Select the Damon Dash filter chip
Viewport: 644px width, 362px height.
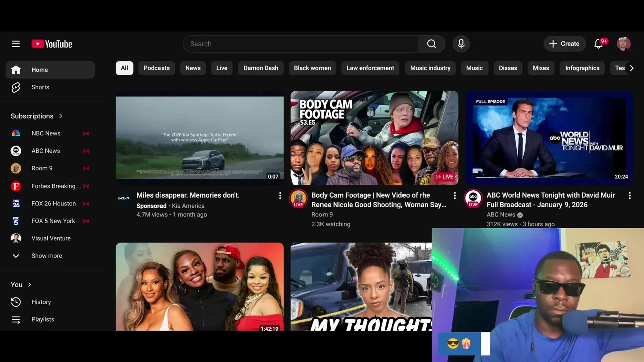(x=261, y=68)
